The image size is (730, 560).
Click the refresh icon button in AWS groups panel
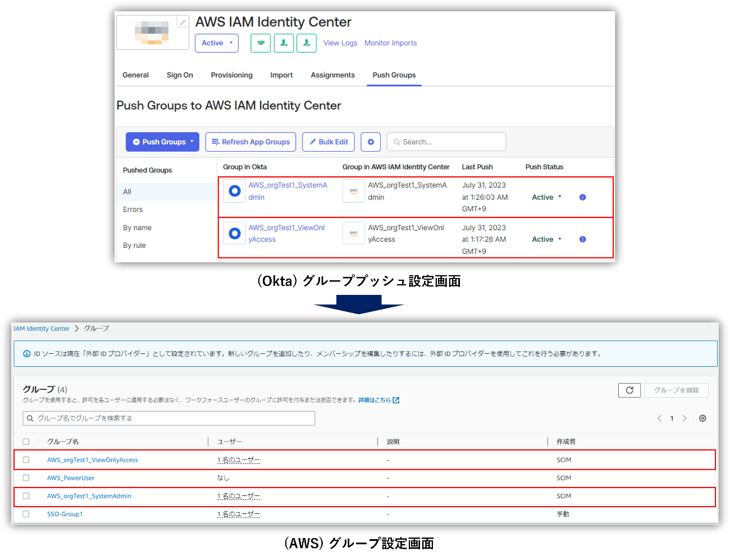(629, 390)
